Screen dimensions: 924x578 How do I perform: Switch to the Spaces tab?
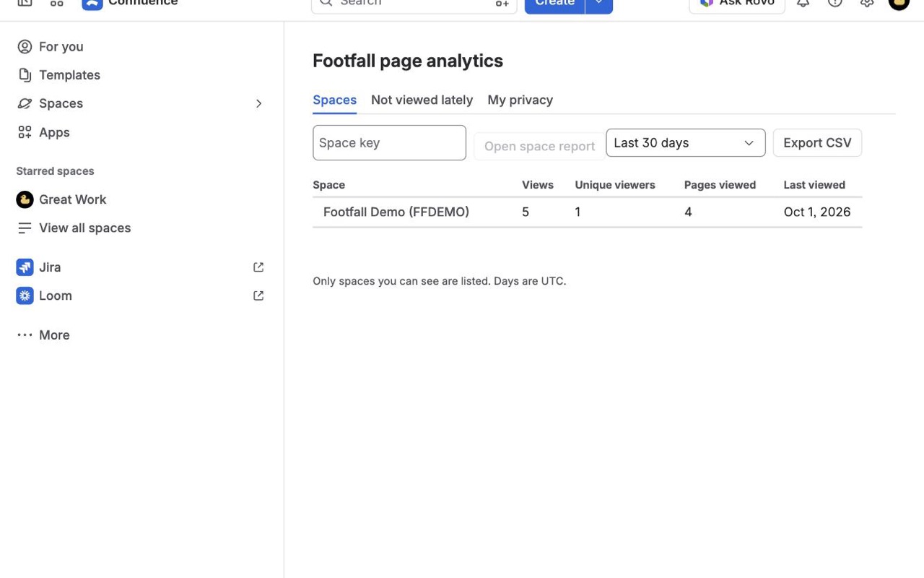[x=334, y=100]
